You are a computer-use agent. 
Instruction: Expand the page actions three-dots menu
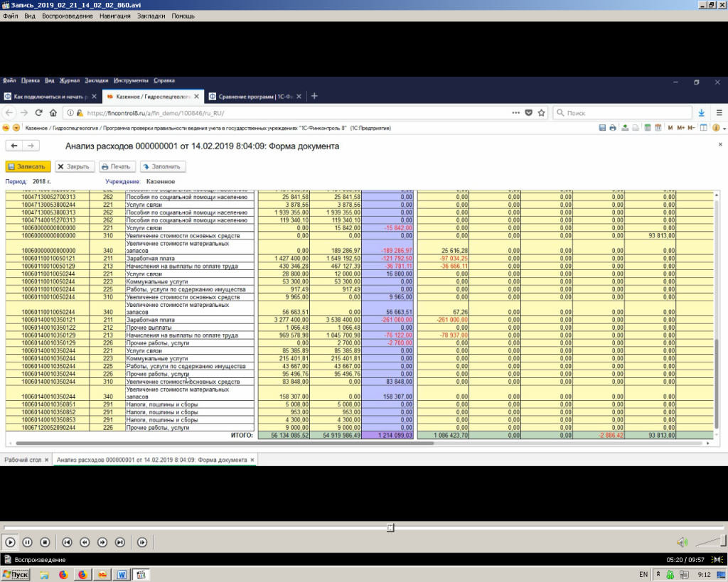[x=515, y=113]
